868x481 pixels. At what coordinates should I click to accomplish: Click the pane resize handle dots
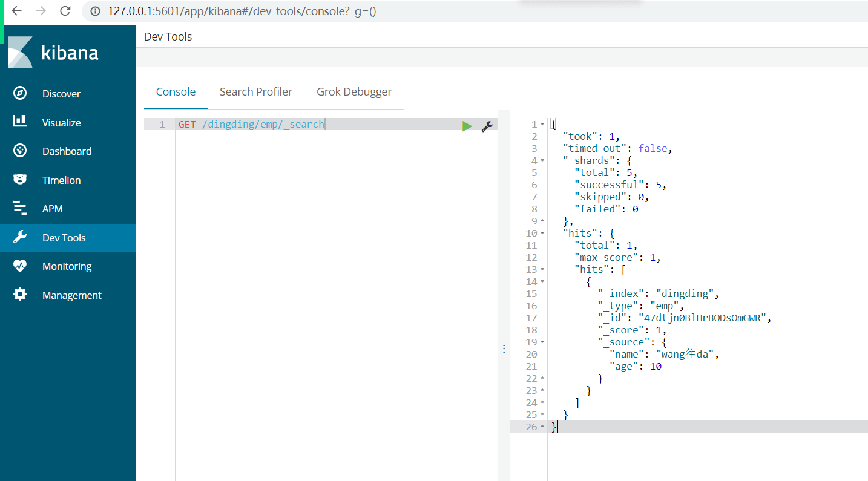[504, 349]
